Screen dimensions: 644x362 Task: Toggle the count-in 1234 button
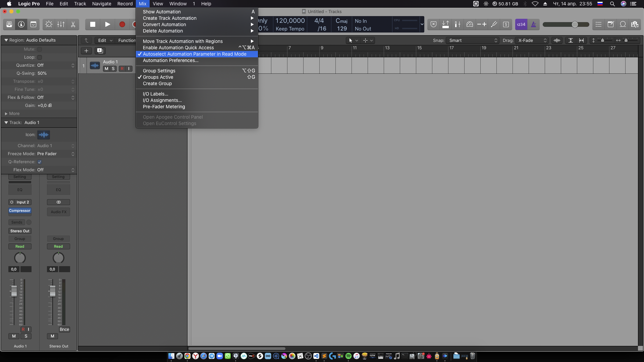pyautogui.click(x=521, y=24)
